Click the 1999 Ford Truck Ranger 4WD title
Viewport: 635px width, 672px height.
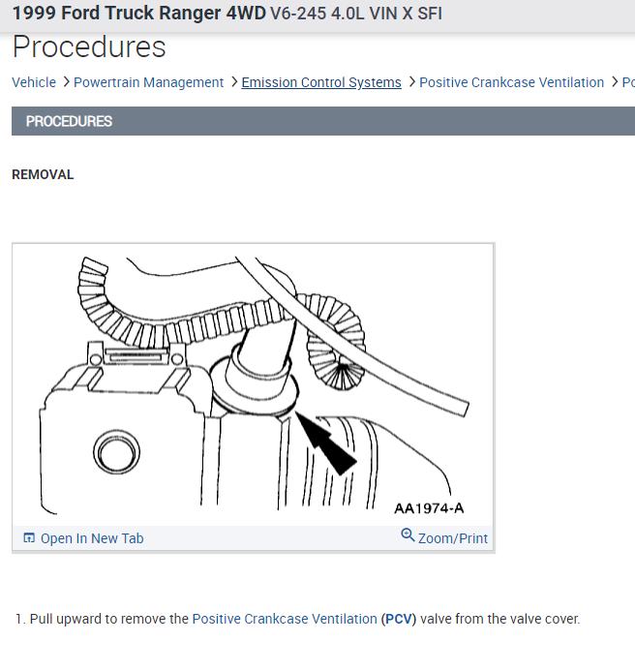139,14
